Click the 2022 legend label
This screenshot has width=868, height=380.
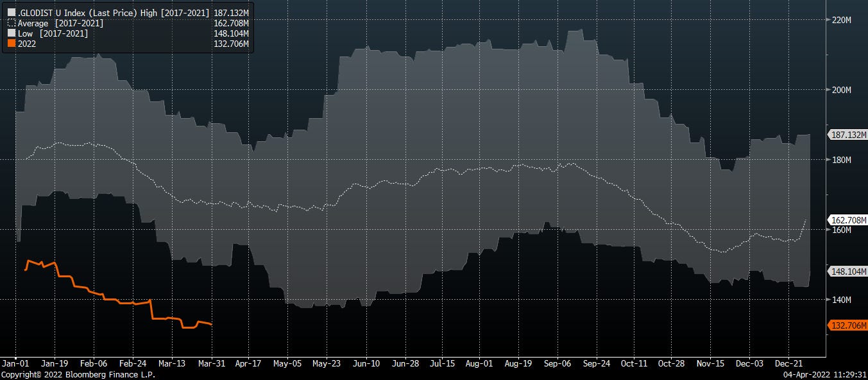27,44
